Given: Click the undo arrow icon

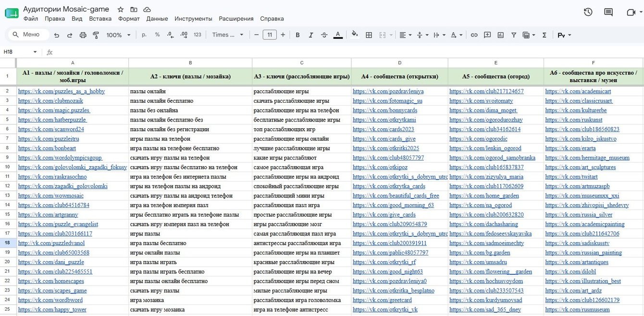Looking at the screenshot, I should pyautogui.click(x=57, y=35).
